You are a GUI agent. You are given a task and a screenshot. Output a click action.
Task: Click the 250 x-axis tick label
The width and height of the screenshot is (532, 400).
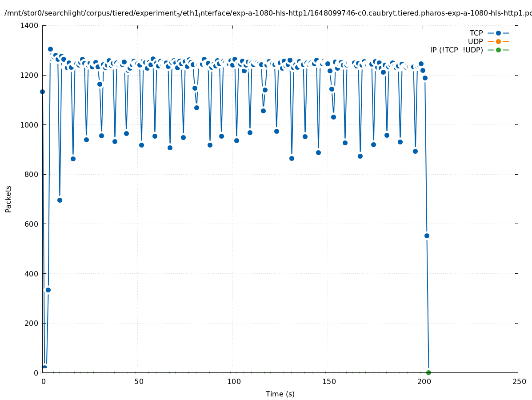click(x=519, y=381)
